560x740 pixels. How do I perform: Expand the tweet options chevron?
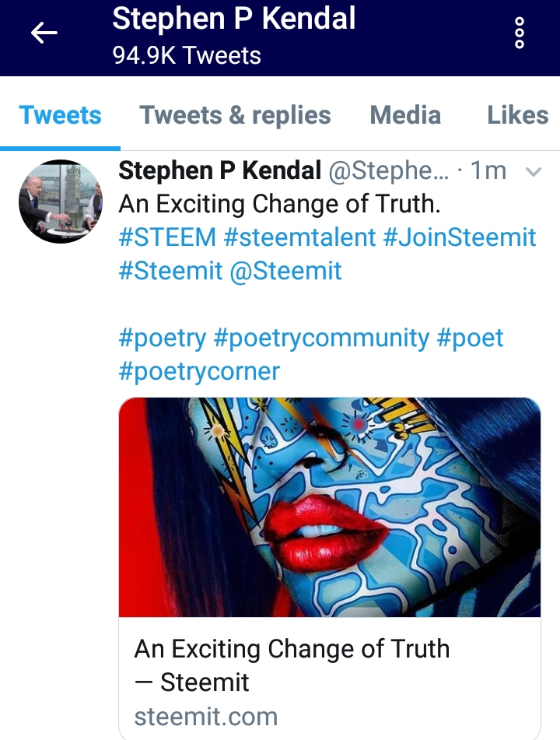(534, 172)
